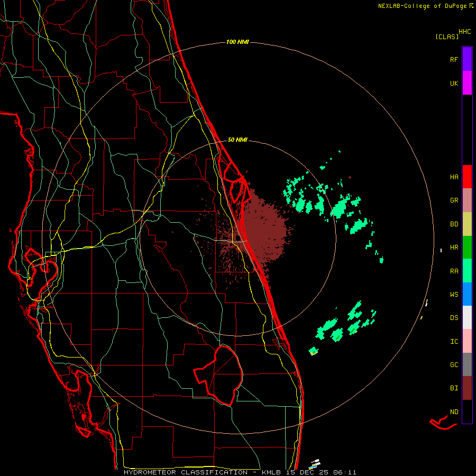Click the 'HA' legend label
This screenshot has height=476, width=476.
pos(454,177)
